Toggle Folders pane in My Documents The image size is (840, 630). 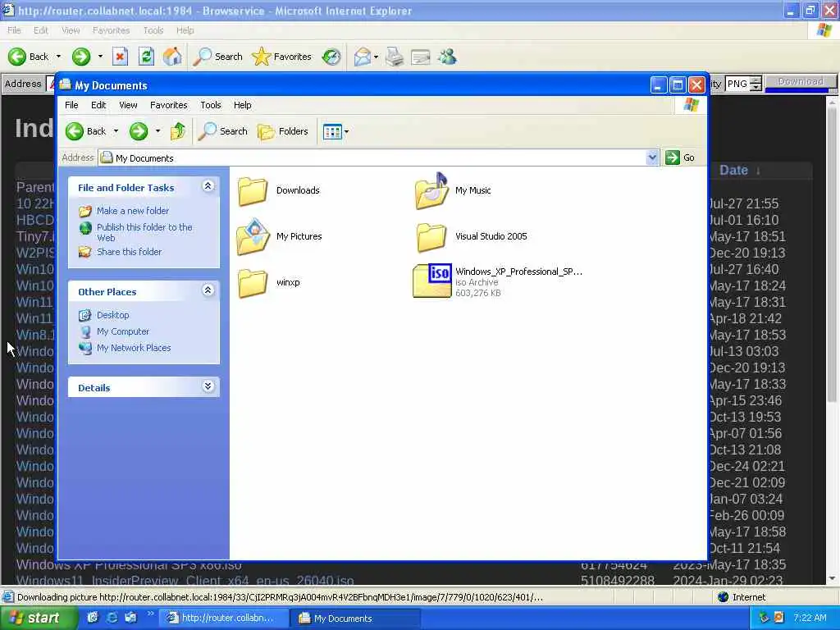(x=283, y=131)
